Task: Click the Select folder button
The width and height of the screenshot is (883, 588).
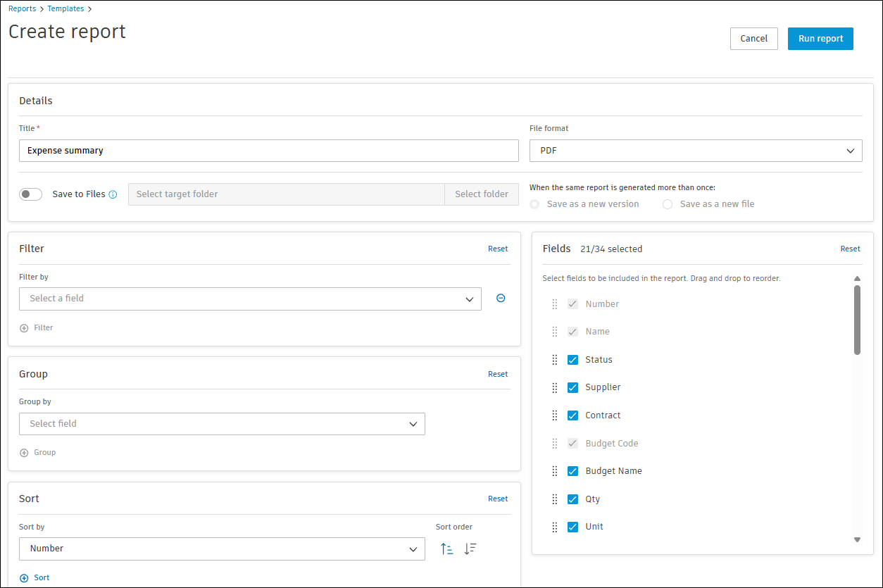Action: point(482,194)
